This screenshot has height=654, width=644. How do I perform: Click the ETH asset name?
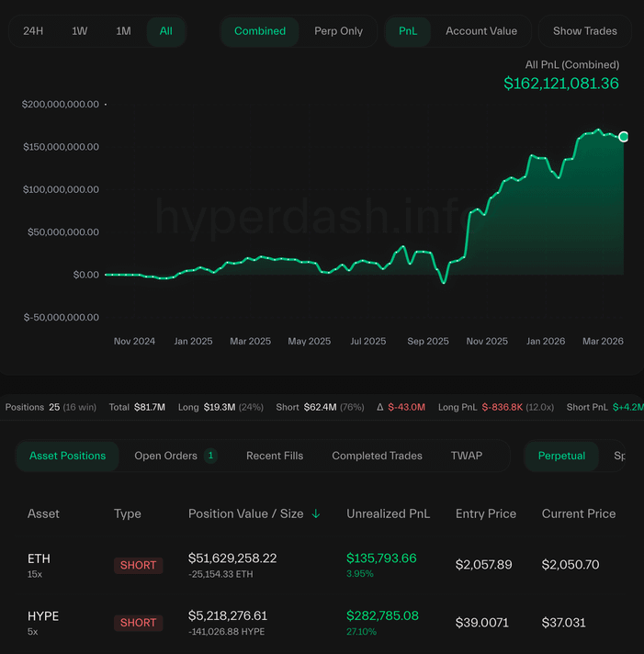[x=39, y=558]
